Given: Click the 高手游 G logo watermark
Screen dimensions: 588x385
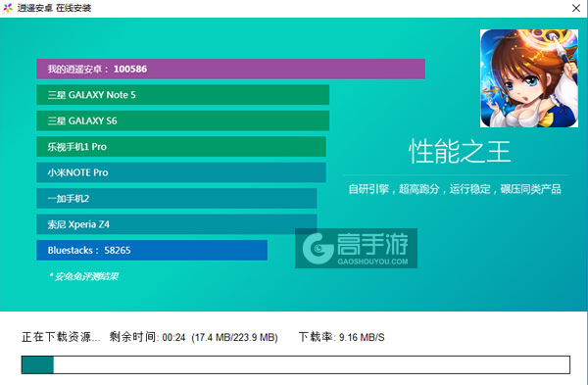Looking at the screenshot, I should point(318,248).
